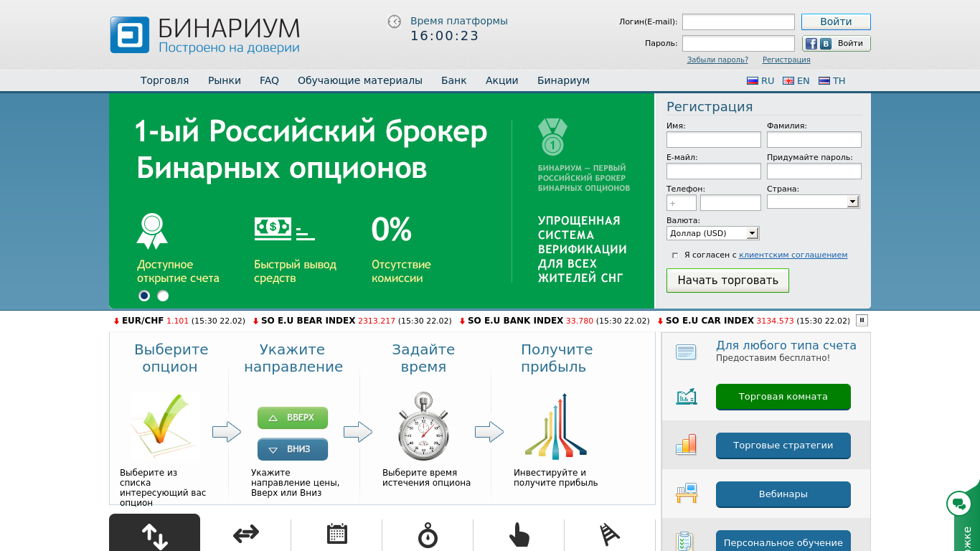Focus the Имя registration field
This screenshot has width=980, height=551.
(714, 139)
